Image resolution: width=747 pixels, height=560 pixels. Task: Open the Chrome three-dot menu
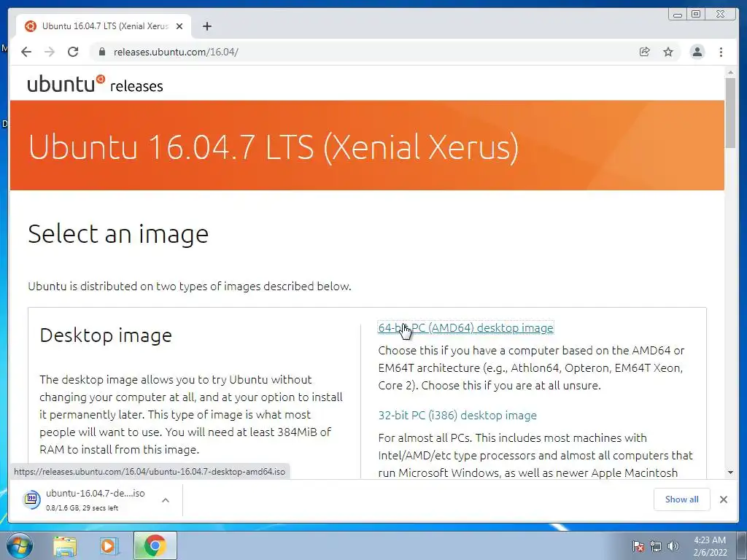(721, 52)
